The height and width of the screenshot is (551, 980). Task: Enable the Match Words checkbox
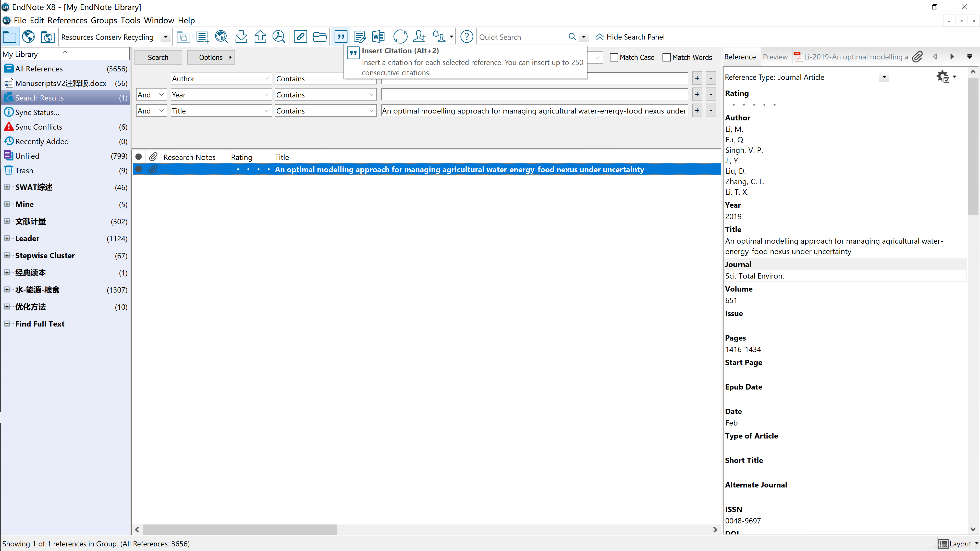pos(667,57)
